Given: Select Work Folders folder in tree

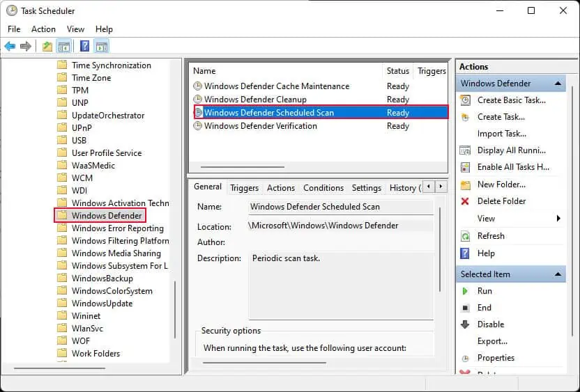Looking at the screenshot, I should (x=96, y=354).
